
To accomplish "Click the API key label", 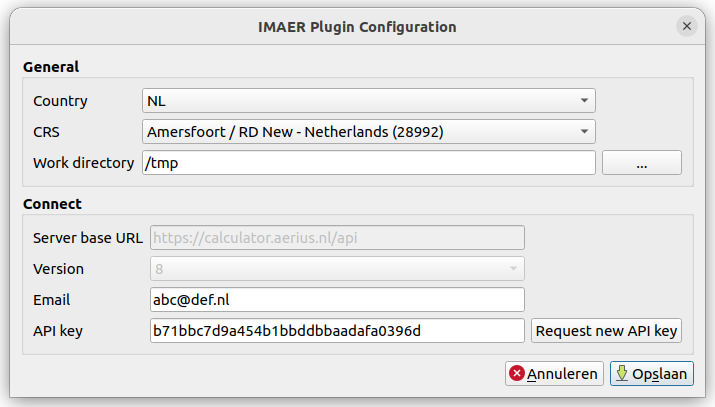I will (57, 331).
